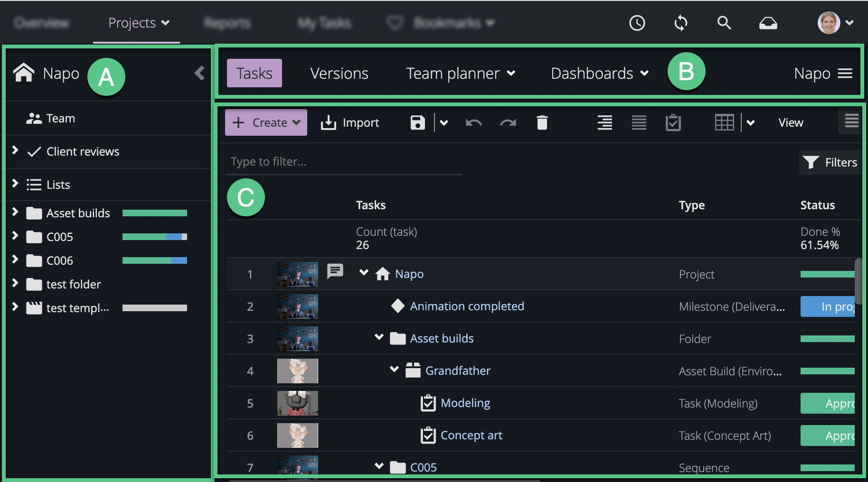Viewport: 868px width, 482px height.
Task: Open the hamburger menu beside View
Action: 850,121
